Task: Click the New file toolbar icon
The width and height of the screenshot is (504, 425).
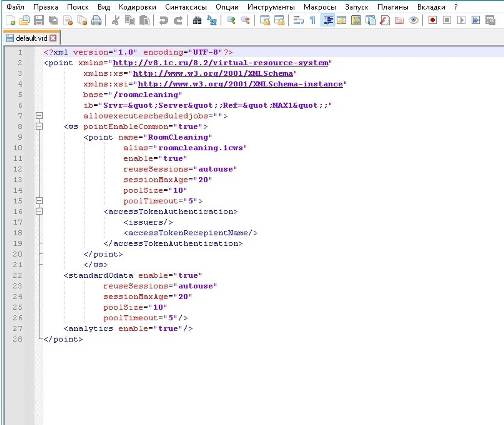Action: point(11,20)
